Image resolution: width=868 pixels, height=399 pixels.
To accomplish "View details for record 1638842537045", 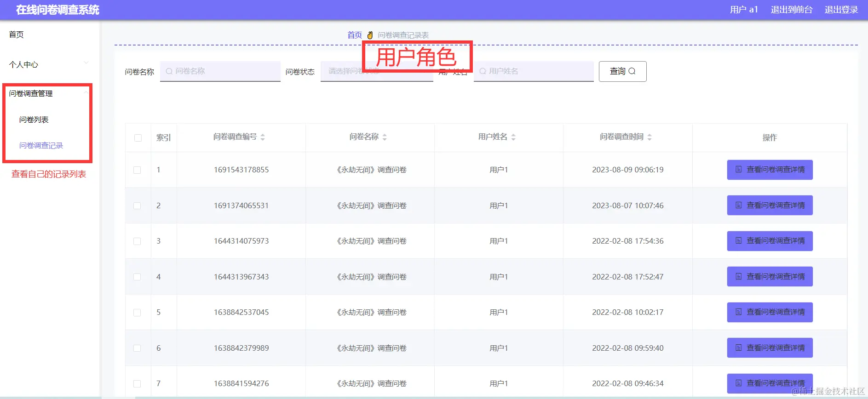I will pos(770,312).
